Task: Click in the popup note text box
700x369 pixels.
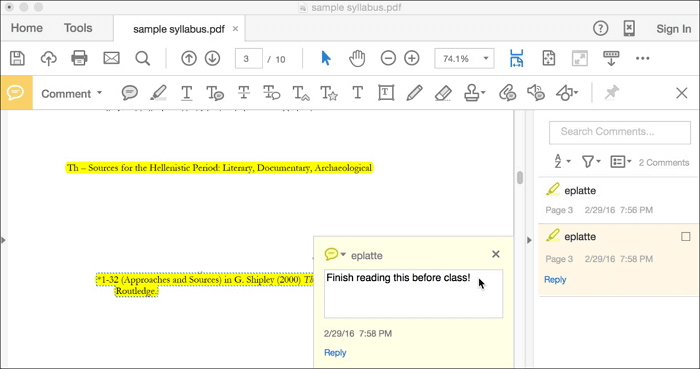Action: click(x=413, y=294)
